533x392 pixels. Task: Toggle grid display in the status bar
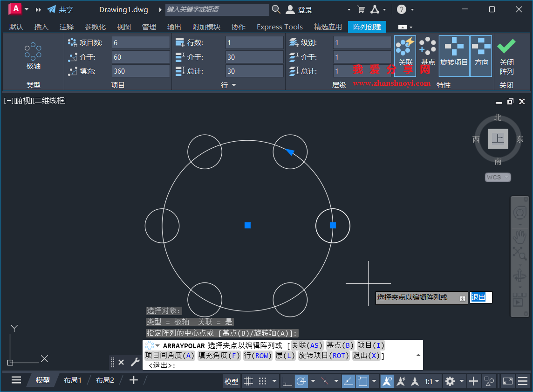point(249,381)
